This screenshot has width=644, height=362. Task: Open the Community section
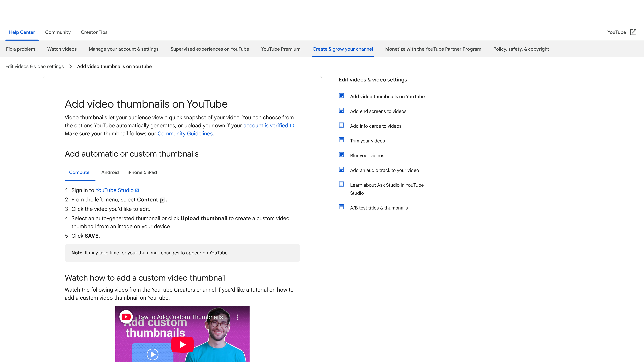point(58,32)
